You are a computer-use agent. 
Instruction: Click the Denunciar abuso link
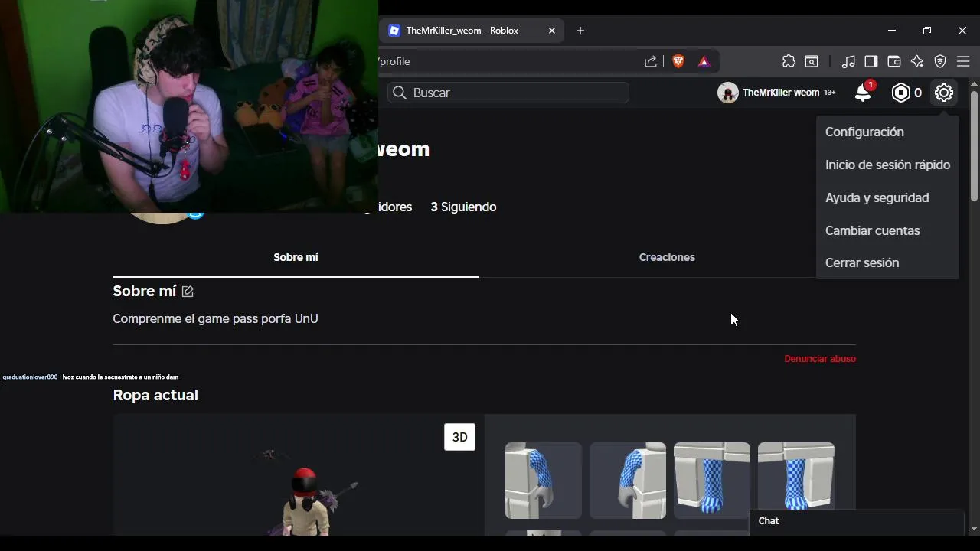[x=820, y=358]
